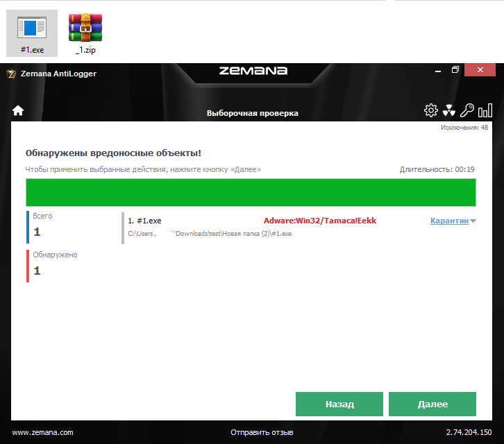Screen dimensions: 504x444
Task: Open settings via the gear icon
Action: pos(430,110)
